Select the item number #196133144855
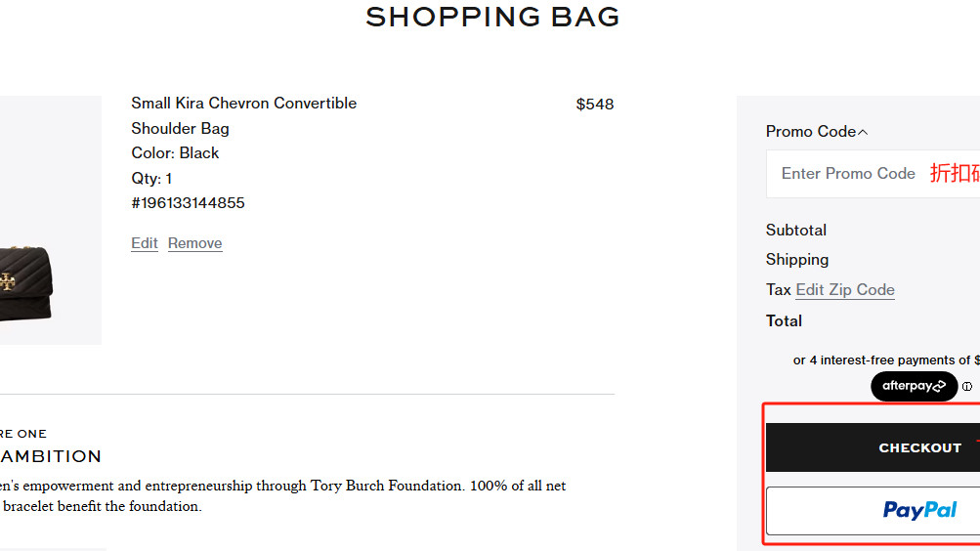Viewport: 980px width, 551px height. point(188,203)
